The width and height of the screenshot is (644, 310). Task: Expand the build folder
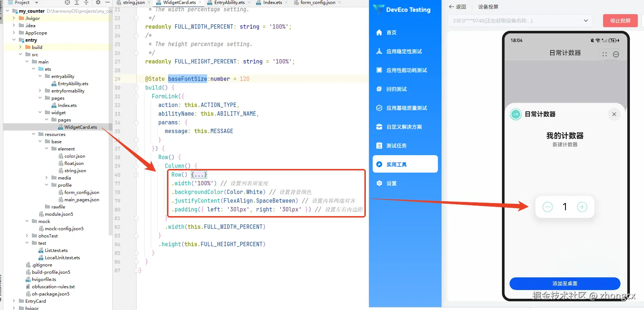tap(21, 47)
